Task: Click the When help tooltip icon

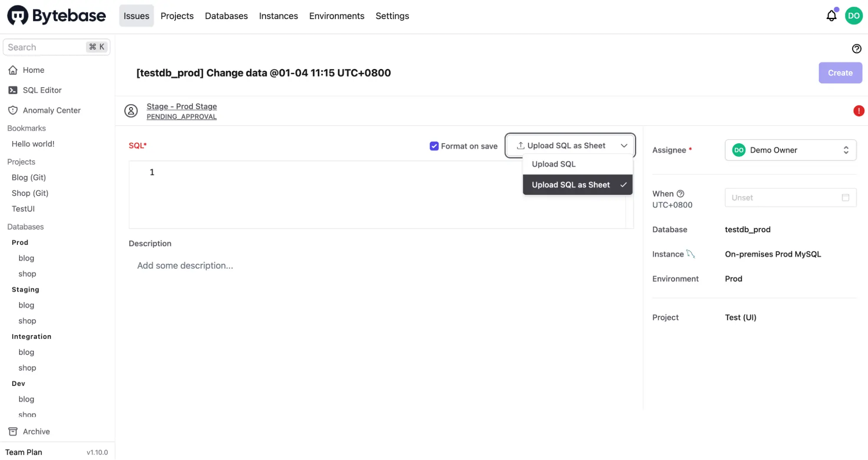Action: (680, 194)
